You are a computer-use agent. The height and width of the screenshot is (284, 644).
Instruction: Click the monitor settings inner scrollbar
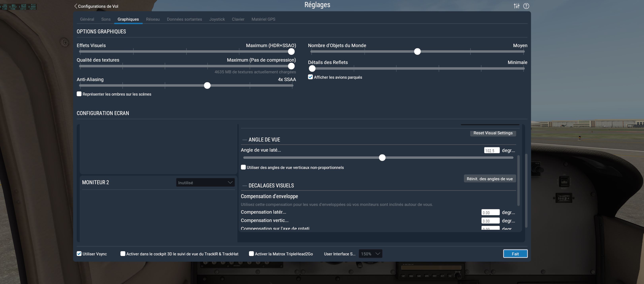pyautogui.click(x=518, y=180)
